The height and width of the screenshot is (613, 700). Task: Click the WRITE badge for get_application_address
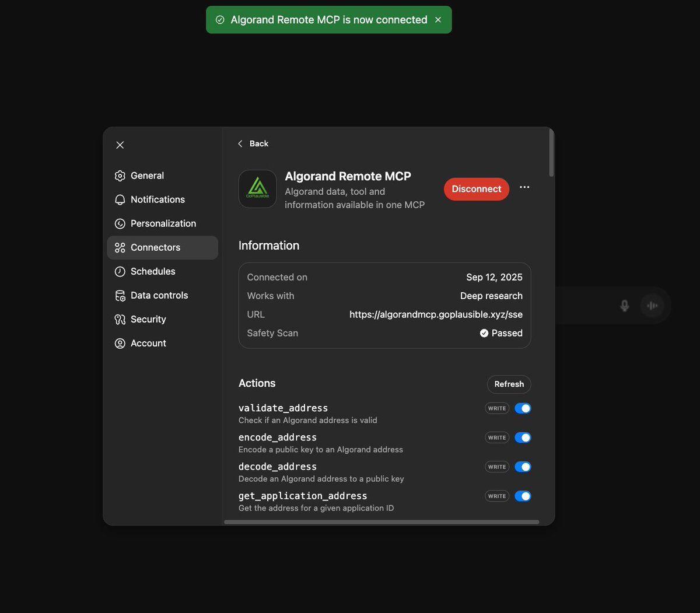497,496
